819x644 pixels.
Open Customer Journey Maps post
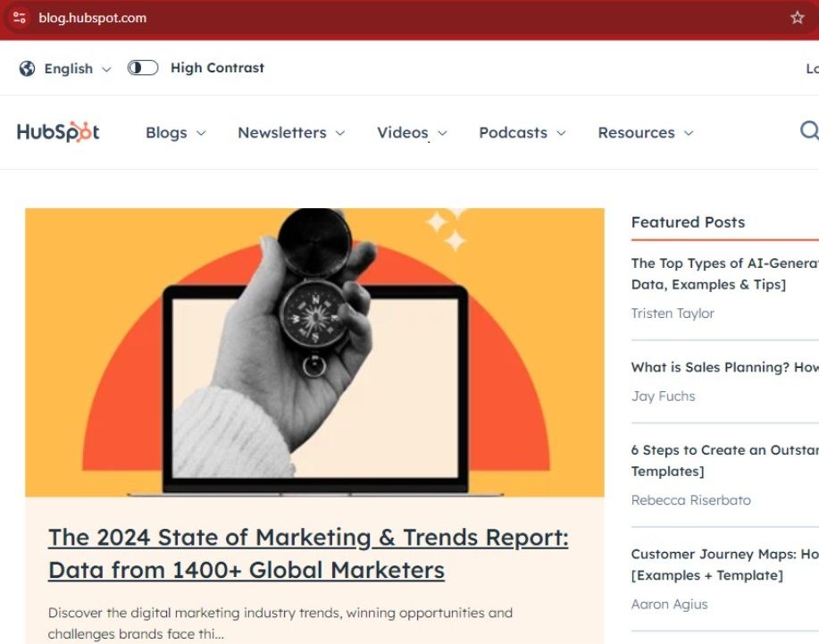coord(725,565)
